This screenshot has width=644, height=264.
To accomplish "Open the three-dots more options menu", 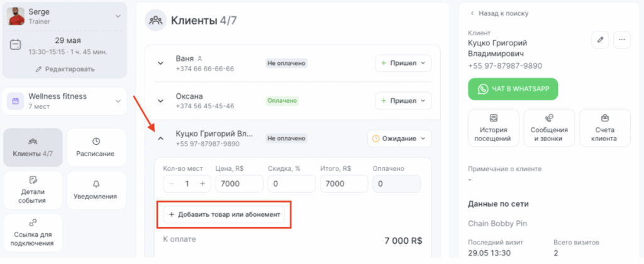I will coord(622,40).
